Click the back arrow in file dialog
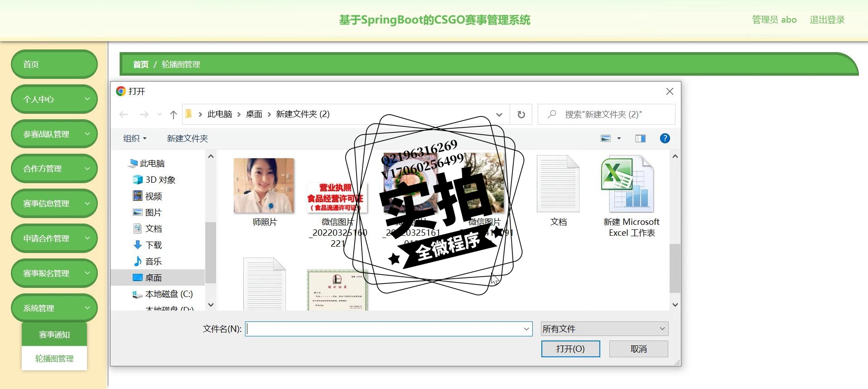The image size is (868, 389). (x=123, y=115)
